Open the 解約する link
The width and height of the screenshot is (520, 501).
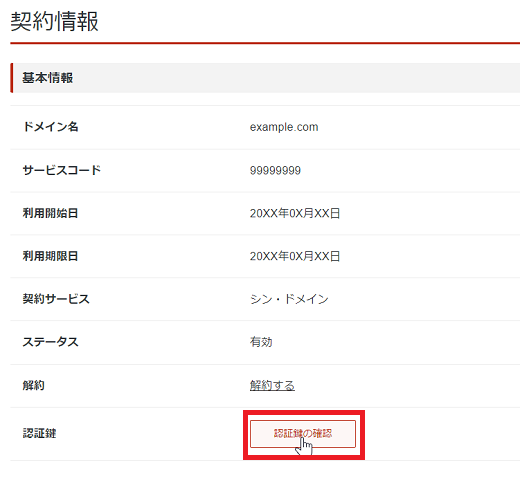point(272,385)
